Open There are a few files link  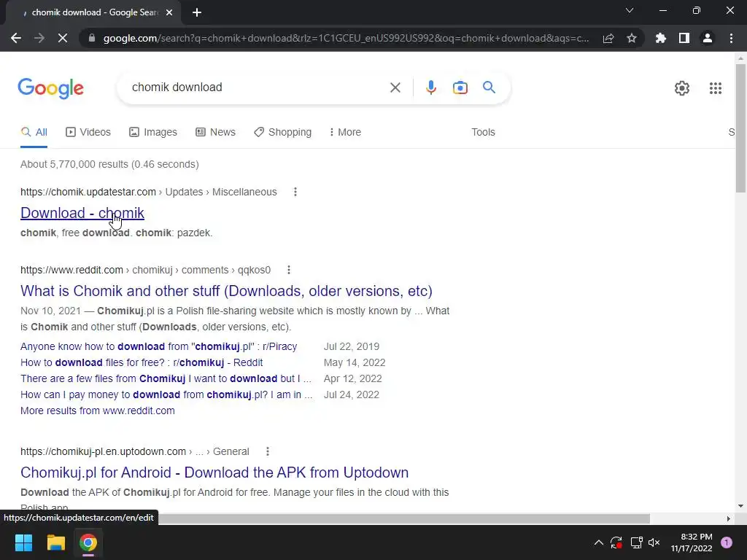coord(166,379)
